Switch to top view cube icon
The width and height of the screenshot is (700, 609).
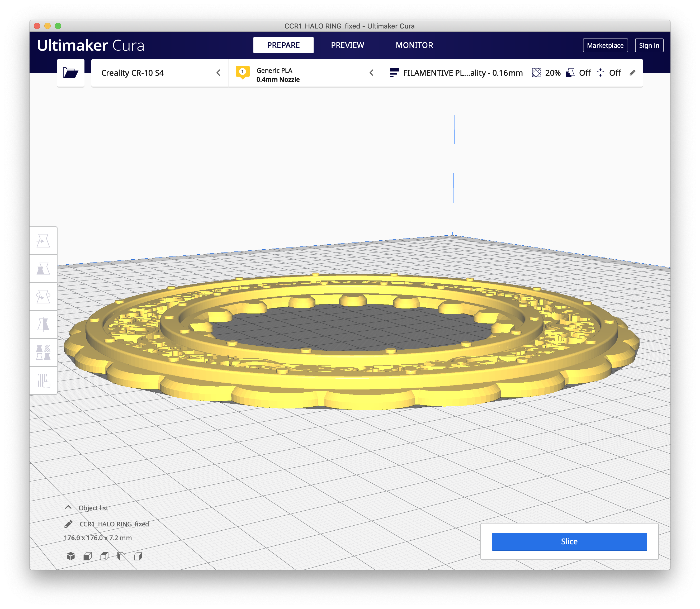pyautogui.click(x=104, y=556)
